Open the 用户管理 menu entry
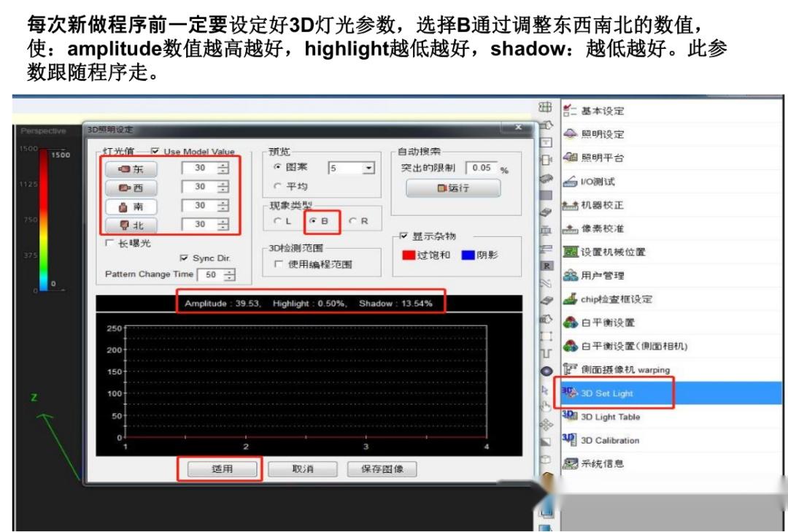Screen dimensions: 788x532 click(x=672, y=276)
